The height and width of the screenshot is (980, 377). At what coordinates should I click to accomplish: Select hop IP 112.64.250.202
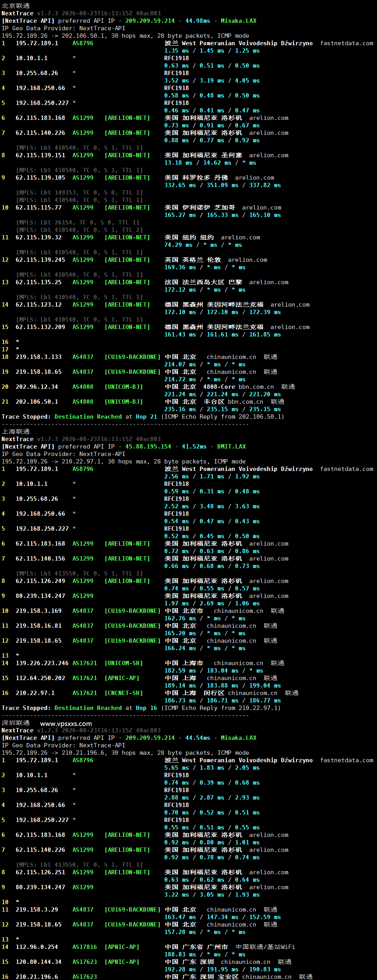pos(40,678)
